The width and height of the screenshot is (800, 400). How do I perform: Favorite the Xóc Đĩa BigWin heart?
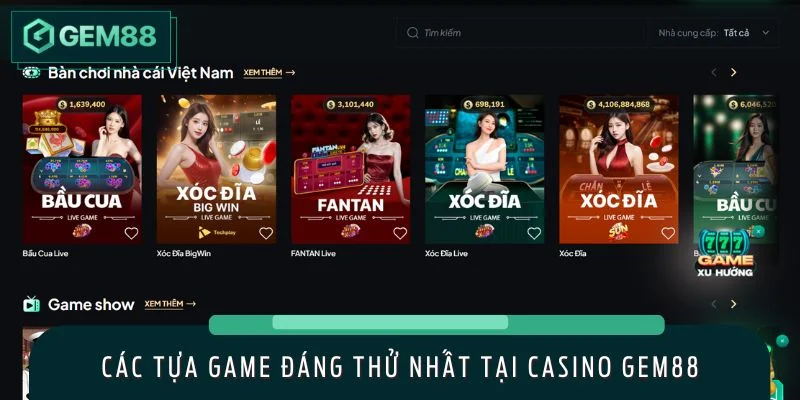(x=266, y=233)
